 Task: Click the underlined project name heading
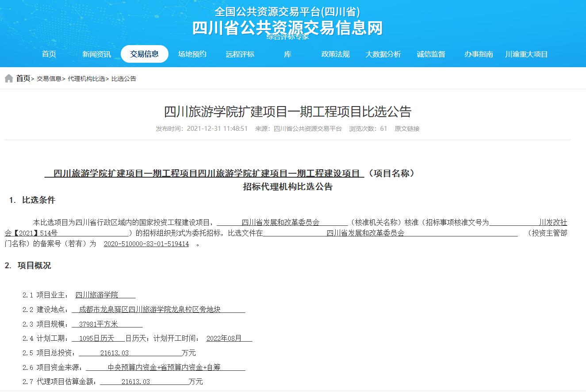coord(204,173)
